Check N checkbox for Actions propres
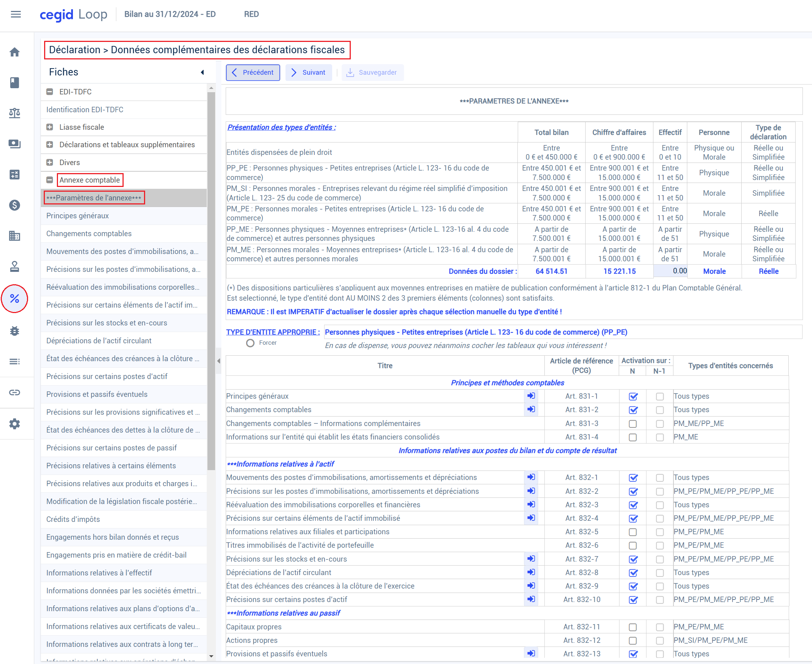Viewport: 812px width, 664px height. (x=633, y=641)
